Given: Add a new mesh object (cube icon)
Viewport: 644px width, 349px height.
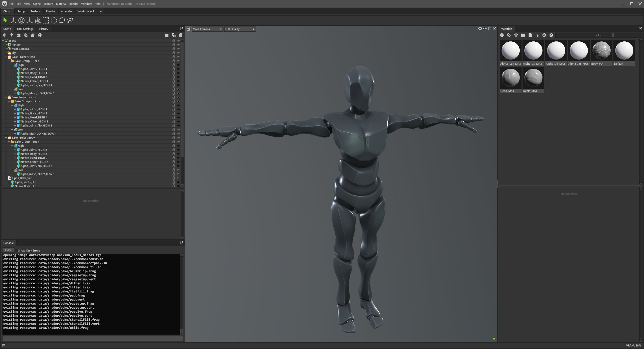Looking at the screenshot, I should 4,35.
